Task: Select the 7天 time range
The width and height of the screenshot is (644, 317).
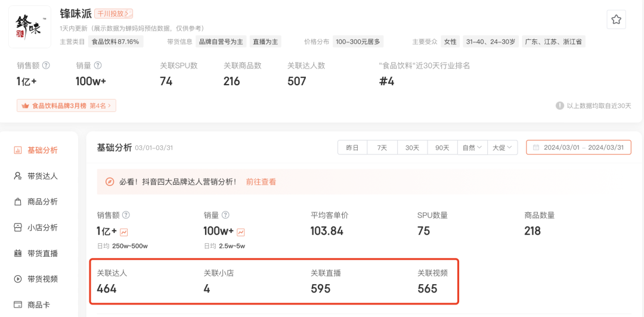Action: [x=382, y=147]
